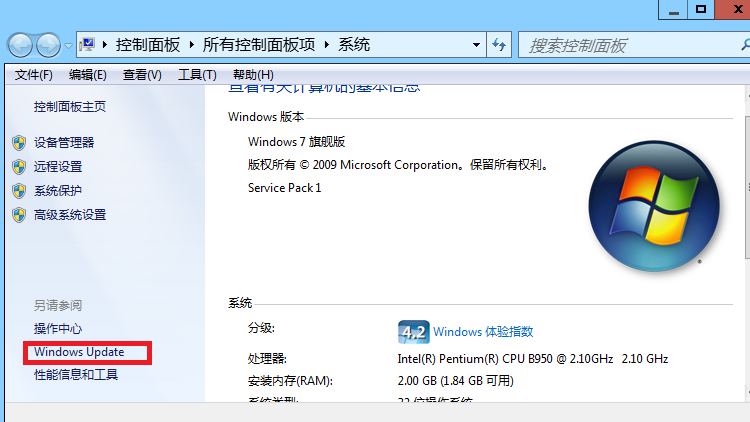Go to 控制面板主页 link
Image resolution: width=750 pixels, height=422 pixels.
(x=70, y=107)
